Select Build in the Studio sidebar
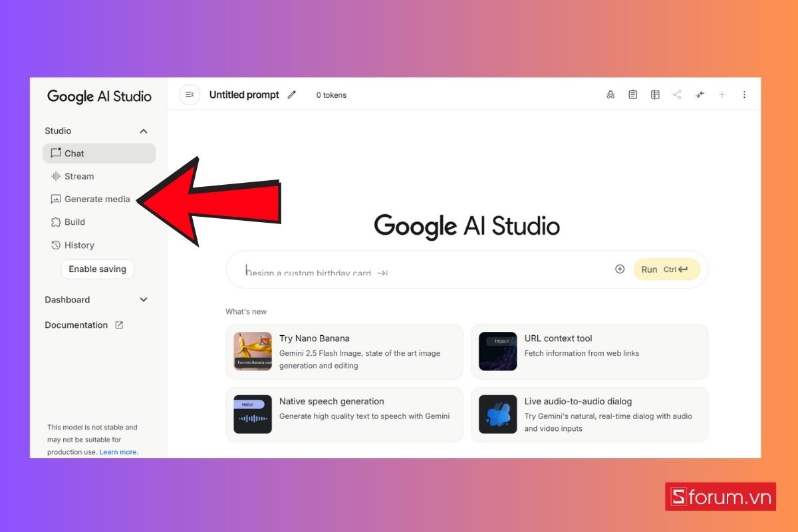Viewport: 798px width, 532px height. click(74, 221)
